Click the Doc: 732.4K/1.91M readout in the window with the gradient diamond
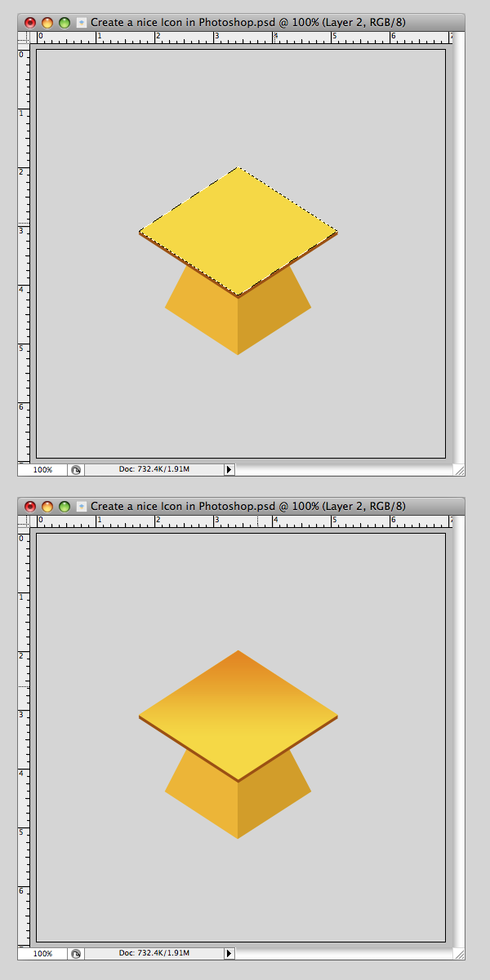This screenshot has height=980, width=490. (154, 953)
